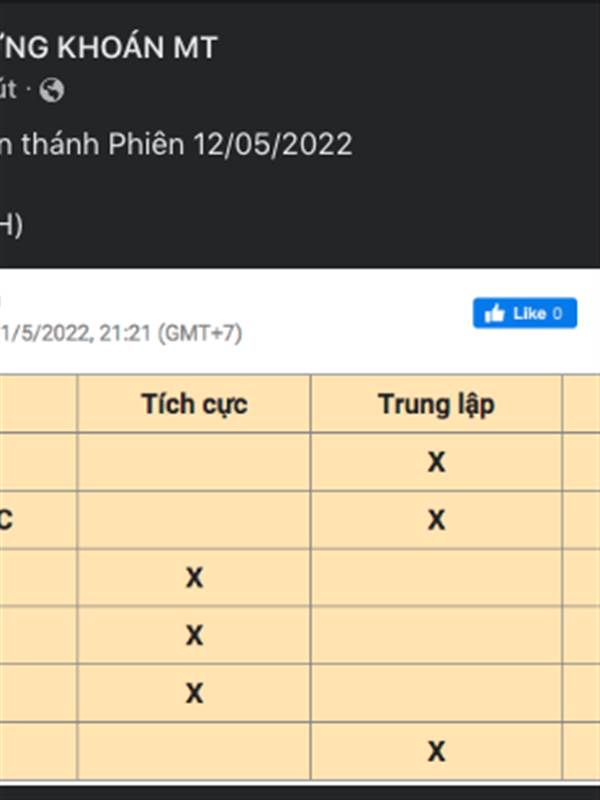Click the empty Tích cực cell in first row
The width and height of the screenshot is (600, 800).
194,462
